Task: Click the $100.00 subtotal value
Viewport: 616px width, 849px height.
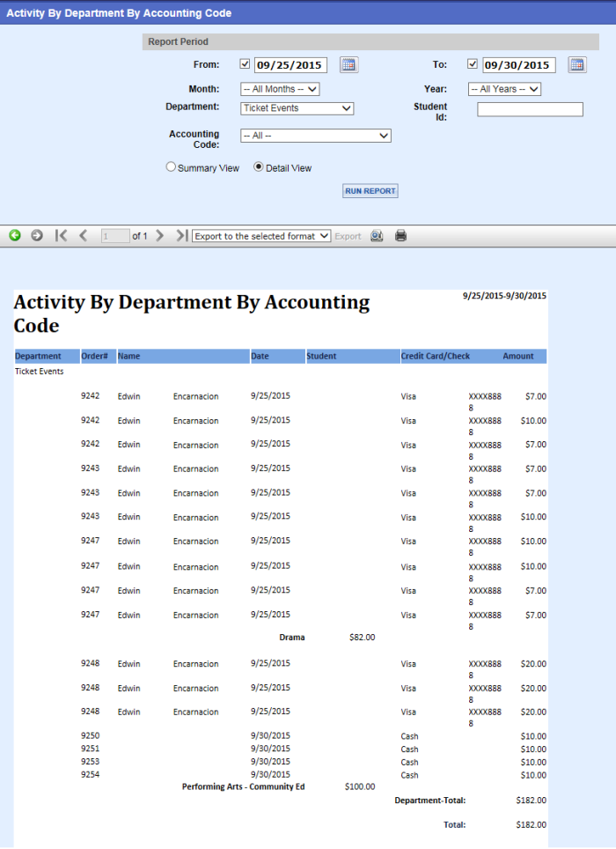Action: (360, 786)
